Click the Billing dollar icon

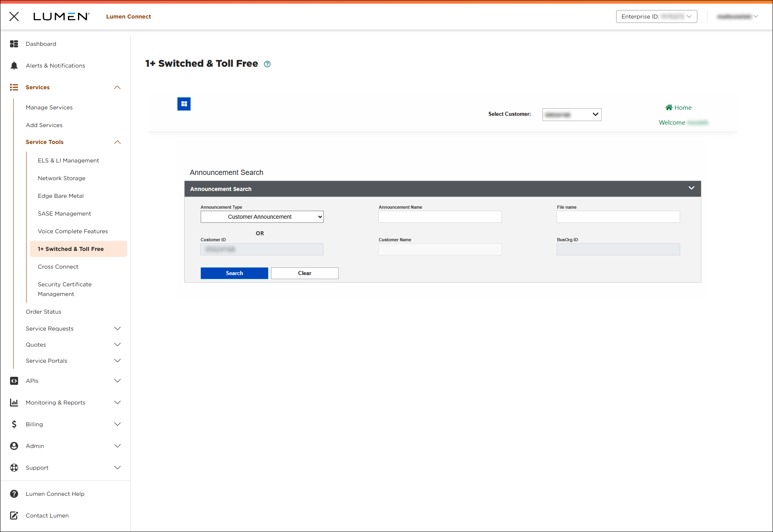[x=14, y=424]
